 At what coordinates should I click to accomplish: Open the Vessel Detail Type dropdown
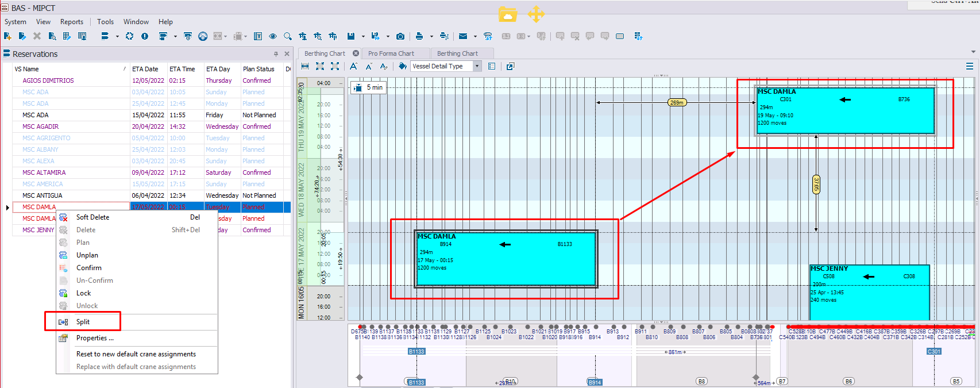(x=477, y=66)
